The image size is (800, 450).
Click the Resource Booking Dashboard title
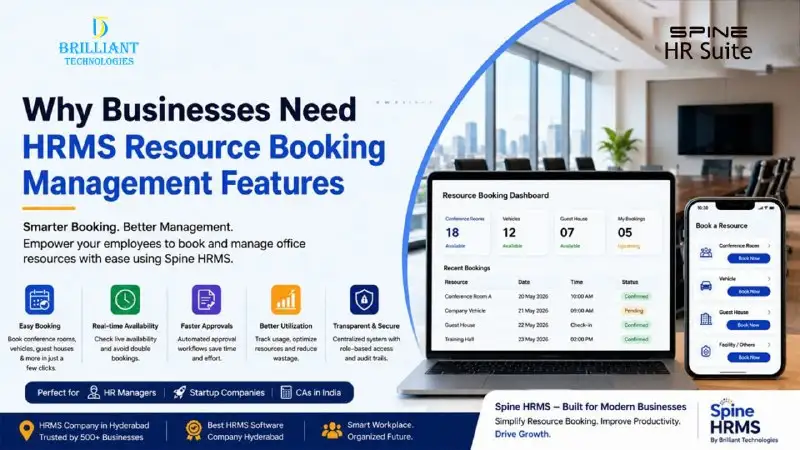click(x=495, y=195)
